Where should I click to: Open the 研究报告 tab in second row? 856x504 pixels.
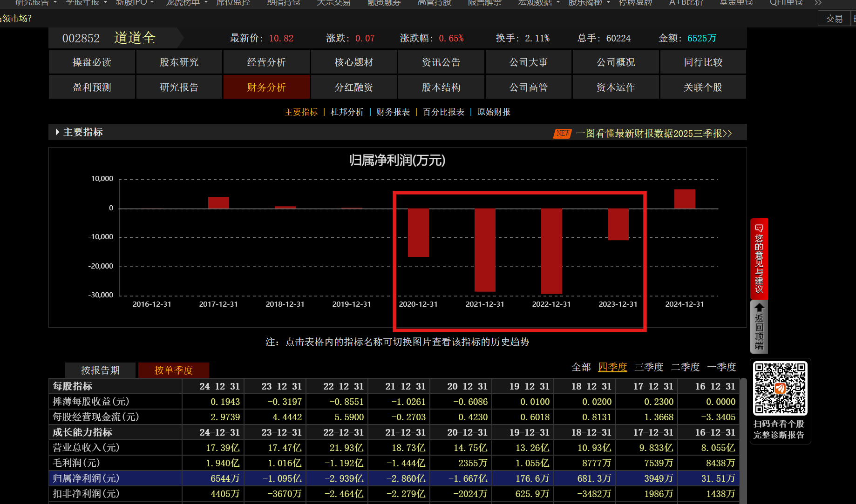click(x=179, y=87)
